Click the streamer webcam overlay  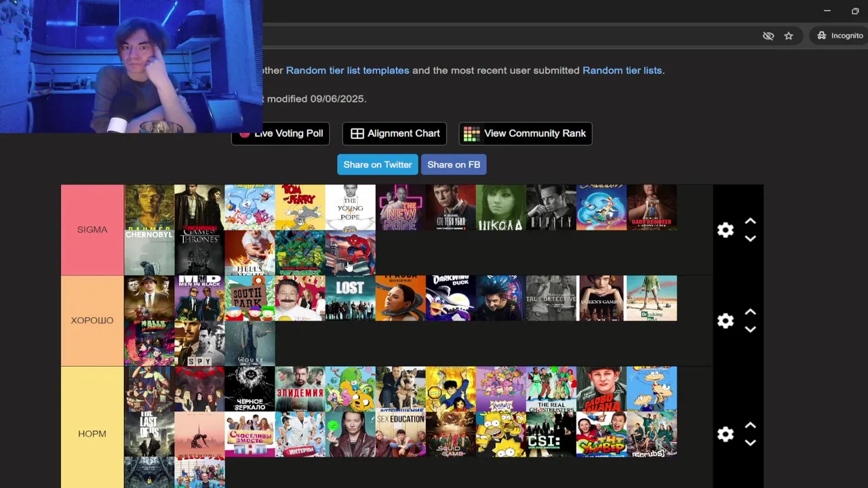pos(131,66)
